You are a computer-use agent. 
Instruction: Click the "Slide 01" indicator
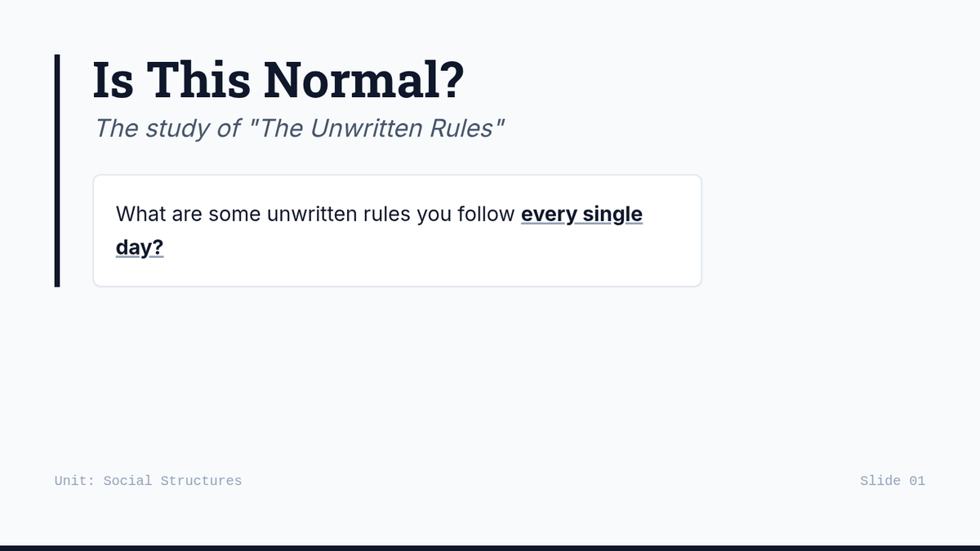(x=893, y=481)
